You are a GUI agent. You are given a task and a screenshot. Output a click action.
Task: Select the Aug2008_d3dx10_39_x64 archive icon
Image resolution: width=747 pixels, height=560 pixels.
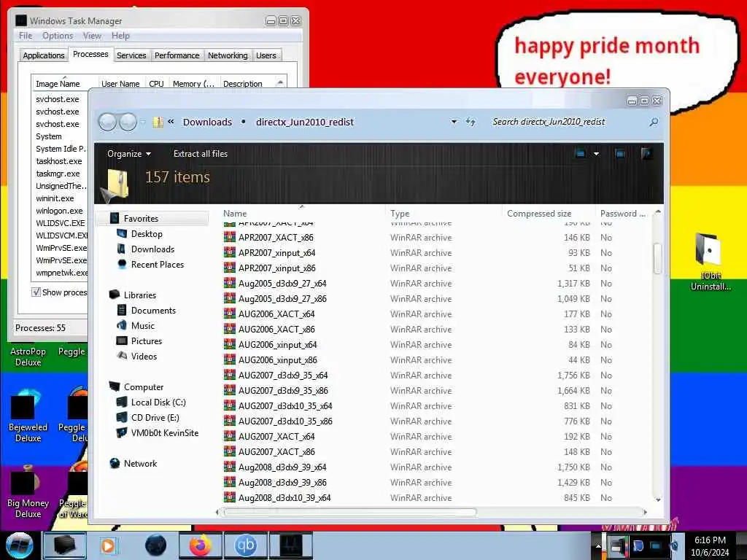(230, 497)
